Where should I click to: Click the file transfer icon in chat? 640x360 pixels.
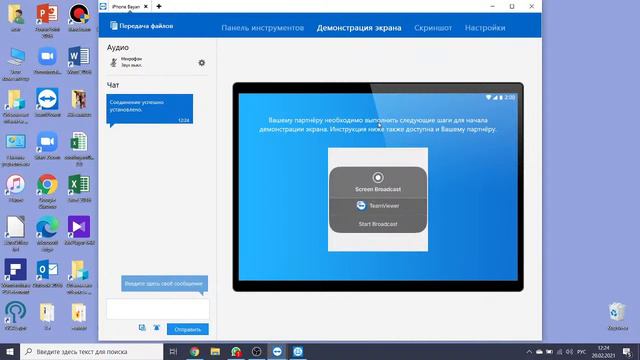point(142,328)
